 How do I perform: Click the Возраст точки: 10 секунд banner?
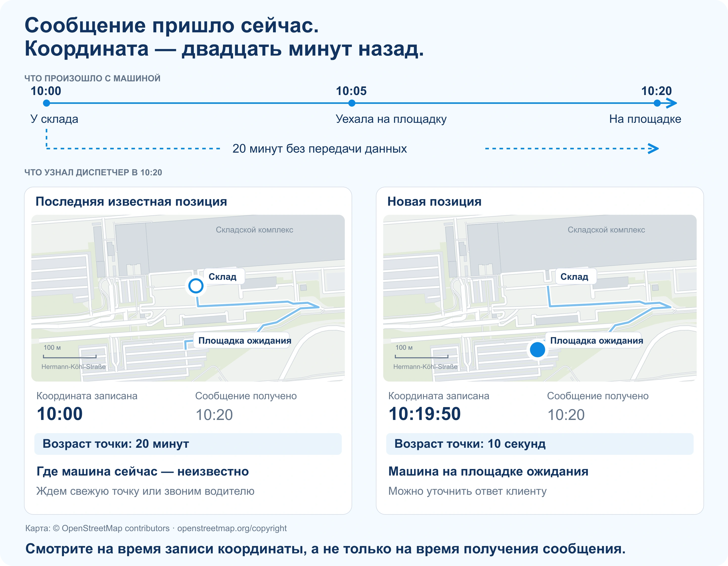click(540, 444)
